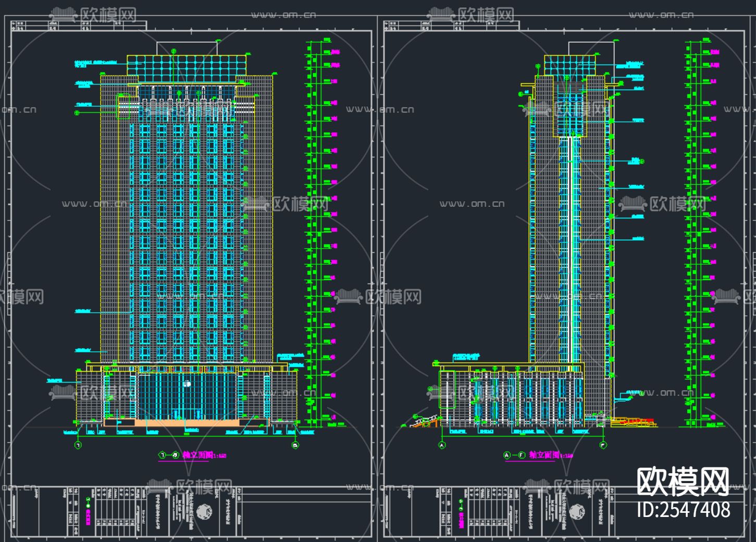Screen dimensions: 756x542
Task: Select axis bubble 1 on left elevation
Action: tap(78, 445)
